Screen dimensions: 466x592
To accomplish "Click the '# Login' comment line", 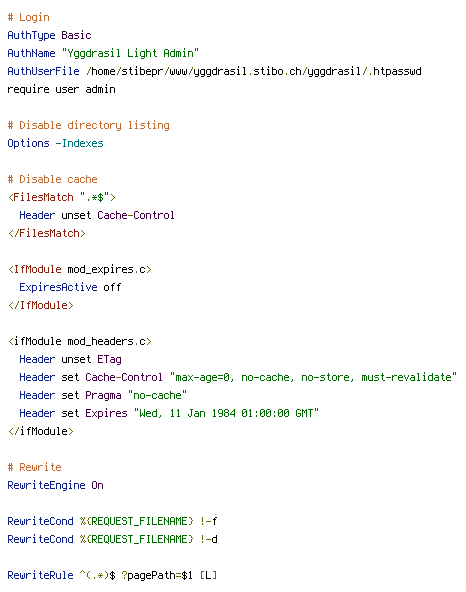I will click(x=28, y=17).
